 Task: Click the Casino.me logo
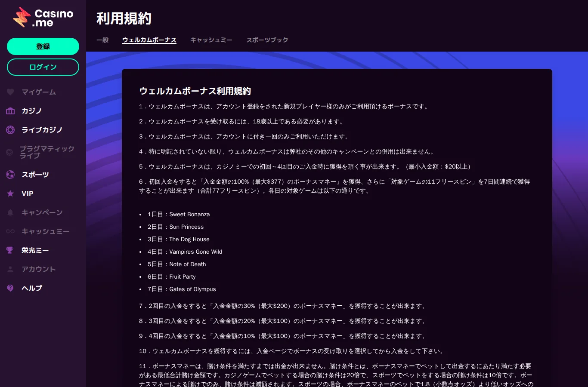(x=43, y=18)
